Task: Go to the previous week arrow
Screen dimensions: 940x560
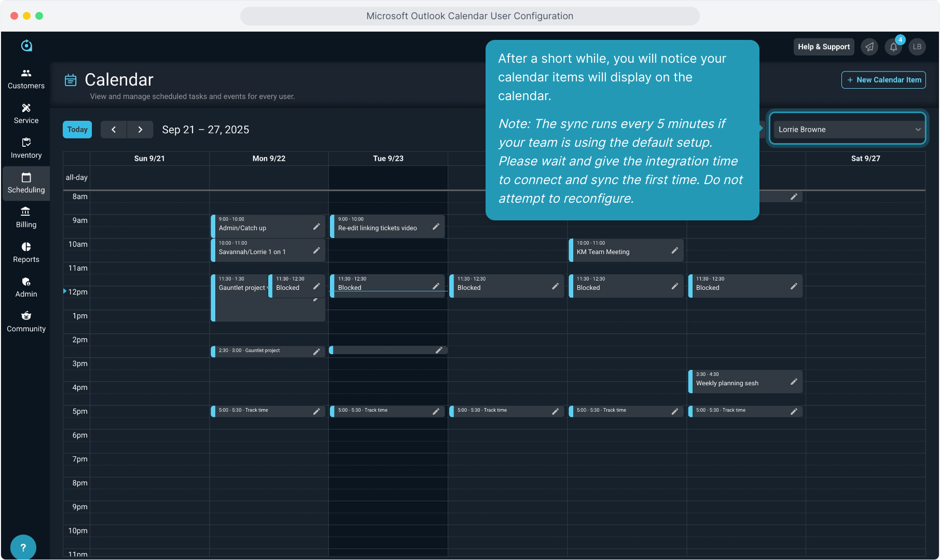Action: click(114, 130)
